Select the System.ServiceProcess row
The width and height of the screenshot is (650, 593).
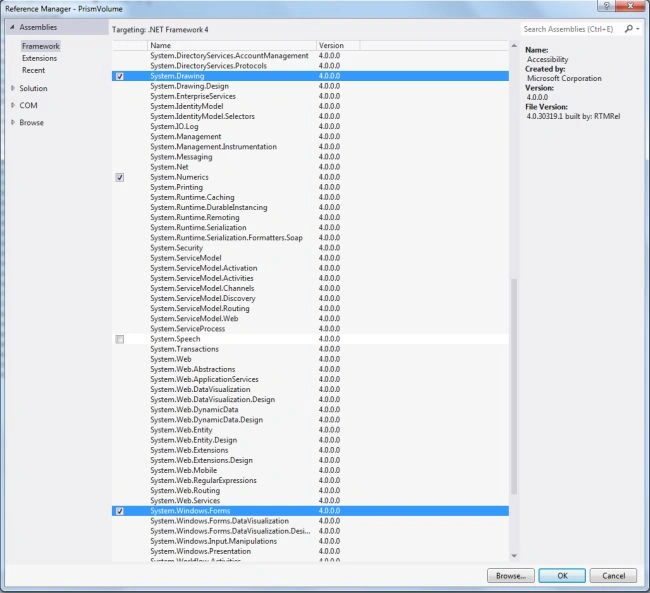click(310, 329)
